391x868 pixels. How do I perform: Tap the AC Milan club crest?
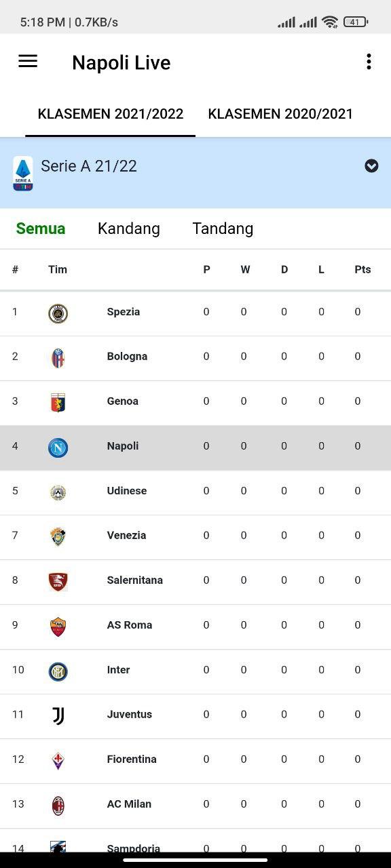click(58, 806)
